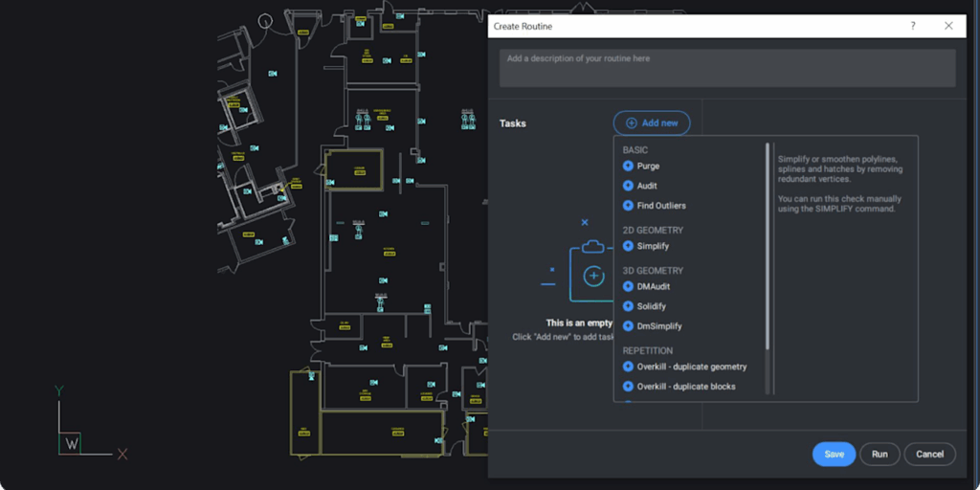Click the plus icon next to Solidify
Image resolution: width=980 pixels, height=490 pixels.
[628, 306]
